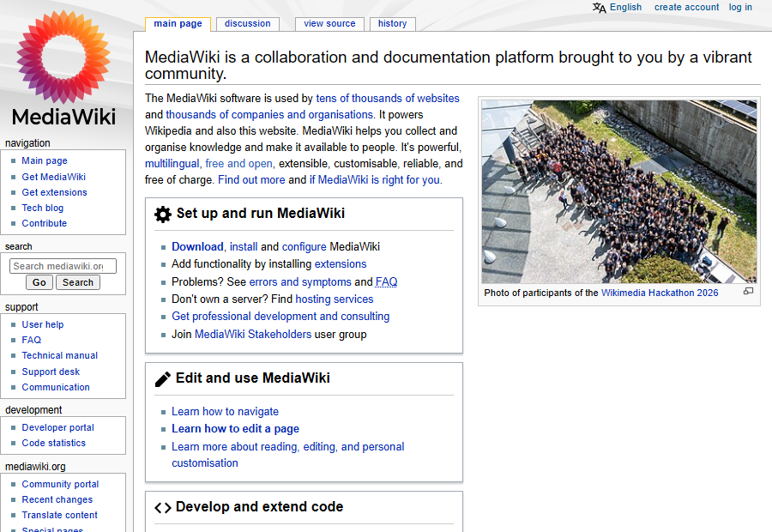Click 'Find out more' link
The width and height of the screenshot is (772, 532).
point(251,180)
